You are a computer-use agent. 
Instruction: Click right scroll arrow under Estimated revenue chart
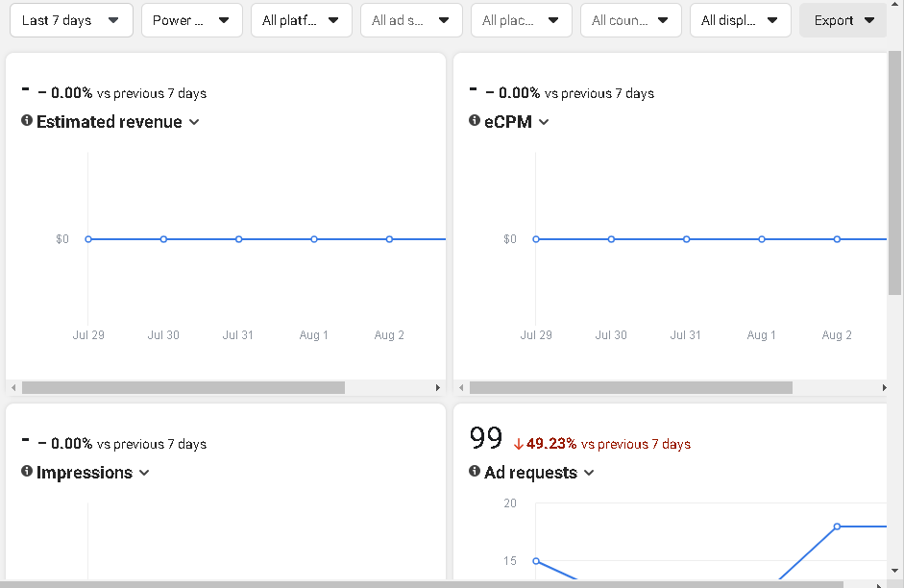(438, 387)
